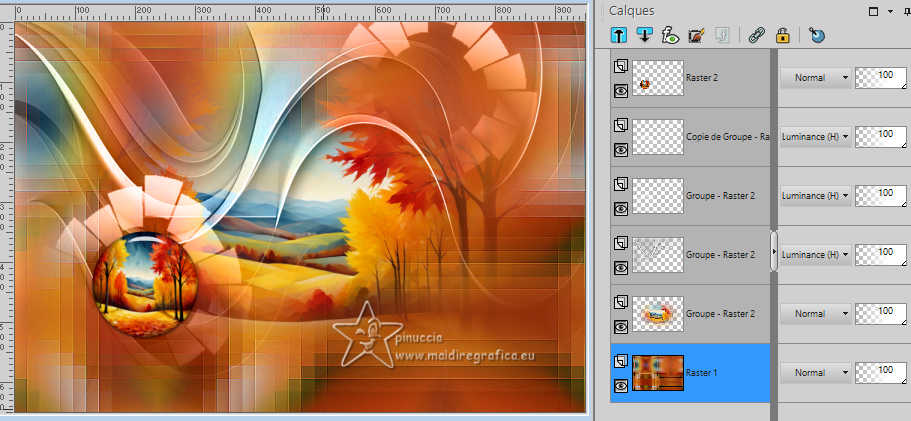
Task: Collapse the layers pane using divider arrow handle
Action: click(773, 251)
